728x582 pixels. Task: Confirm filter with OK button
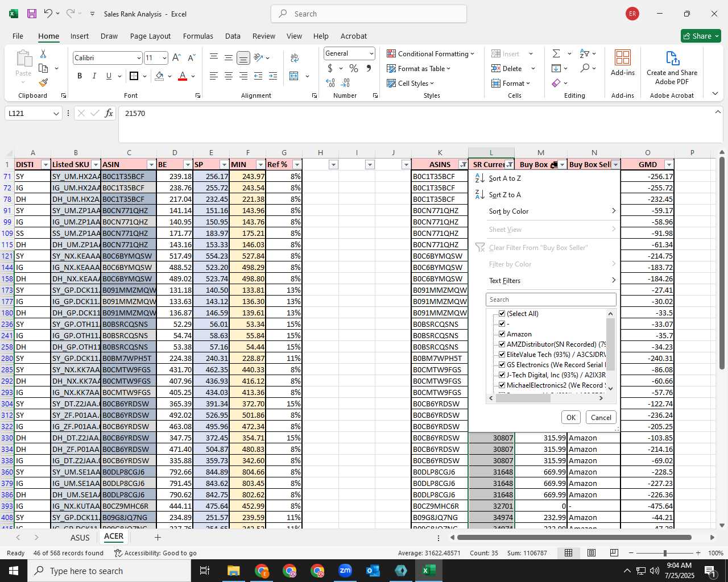pyautogui.click(x=570, y=417)
